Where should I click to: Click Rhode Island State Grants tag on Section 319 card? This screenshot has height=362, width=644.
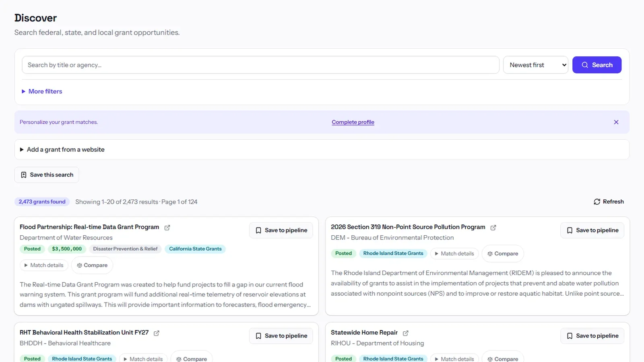[393, 253]
